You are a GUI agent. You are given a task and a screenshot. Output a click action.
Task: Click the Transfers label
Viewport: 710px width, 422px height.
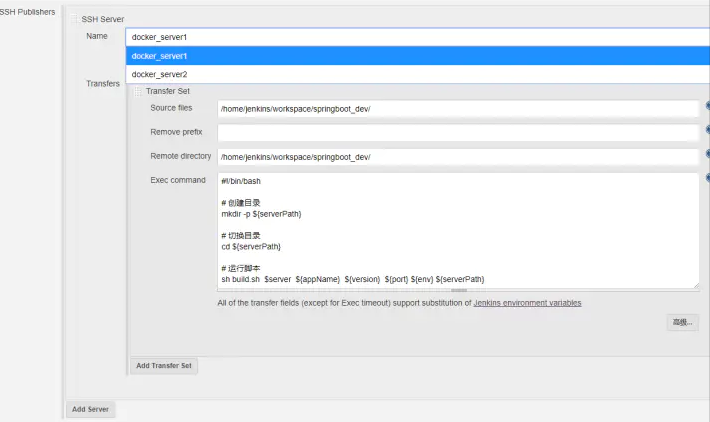click(x=103, y=84)
